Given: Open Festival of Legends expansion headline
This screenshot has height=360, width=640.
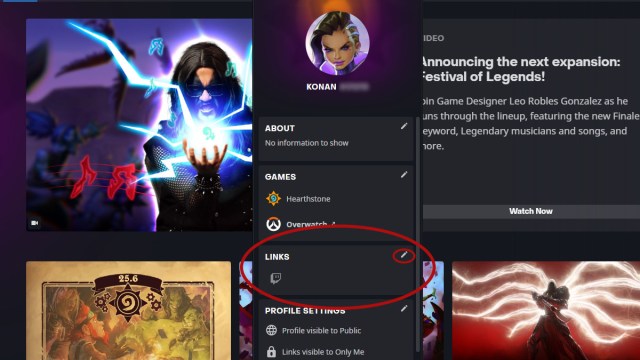Looking at the screenshot, I should pos(521,69).
